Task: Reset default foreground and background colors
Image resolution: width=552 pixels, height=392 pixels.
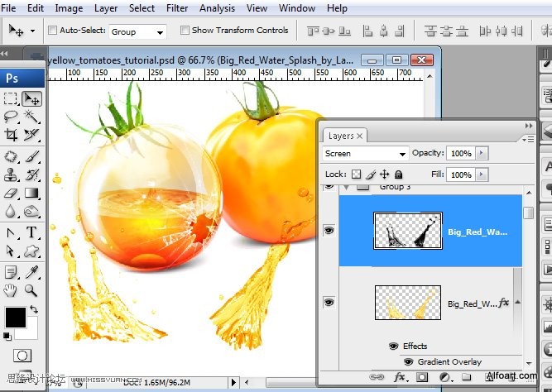Action: point(7,336)
